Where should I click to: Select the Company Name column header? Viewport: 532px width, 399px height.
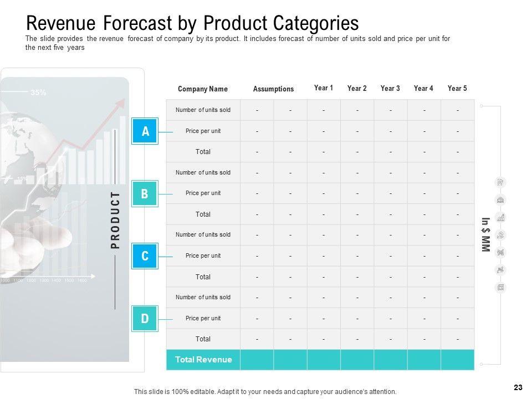click(203, 89)
